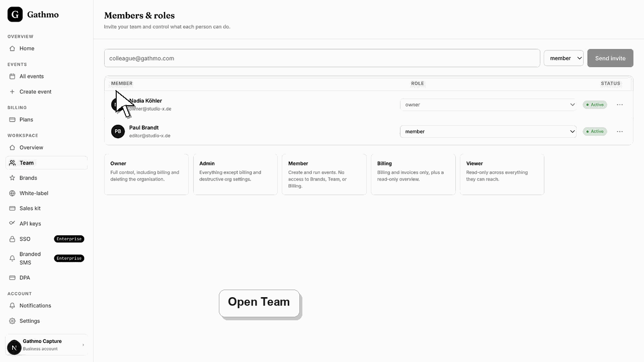Click the Home house icon
This screenshot has height=362, width=644.
pos(13,49)
